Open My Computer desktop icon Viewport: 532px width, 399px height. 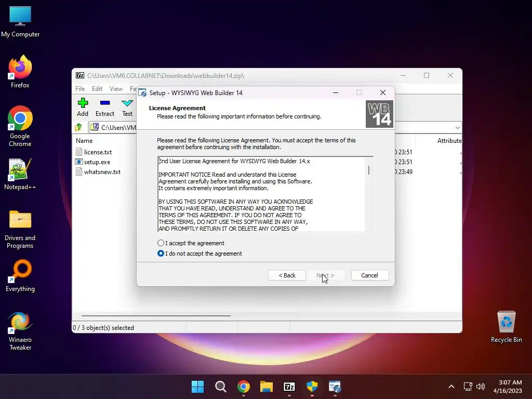coord(20,22)
